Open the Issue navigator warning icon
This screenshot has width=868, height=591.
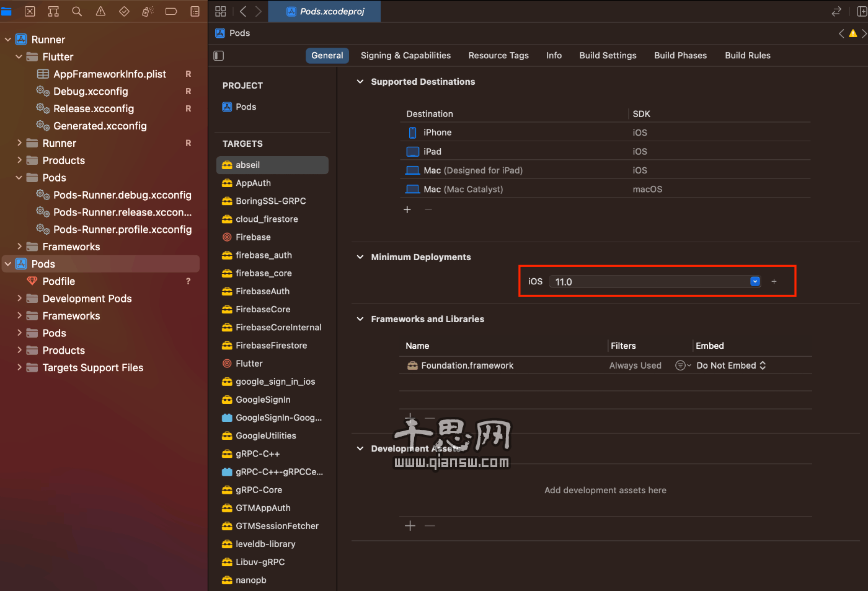(100, 11)
